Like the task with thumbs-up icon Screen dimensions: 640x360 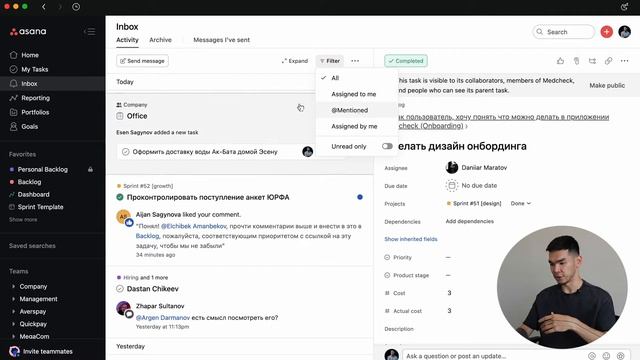pos(560,61)
